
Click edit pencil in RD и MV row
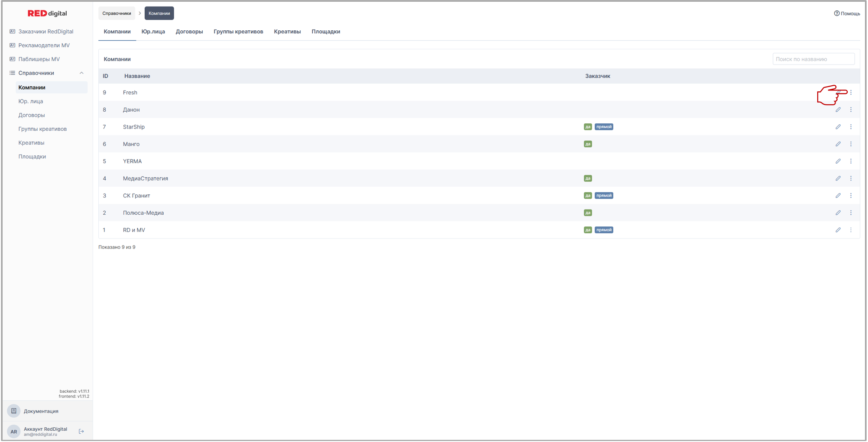click(x=838, y=230)
